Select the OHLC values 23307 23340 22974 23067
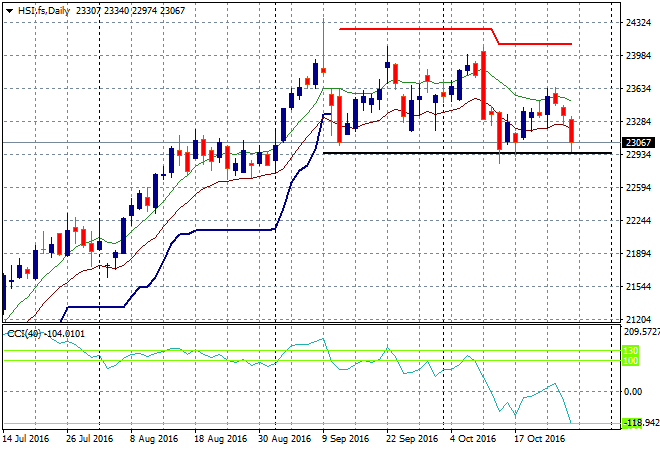 [130, 11]
